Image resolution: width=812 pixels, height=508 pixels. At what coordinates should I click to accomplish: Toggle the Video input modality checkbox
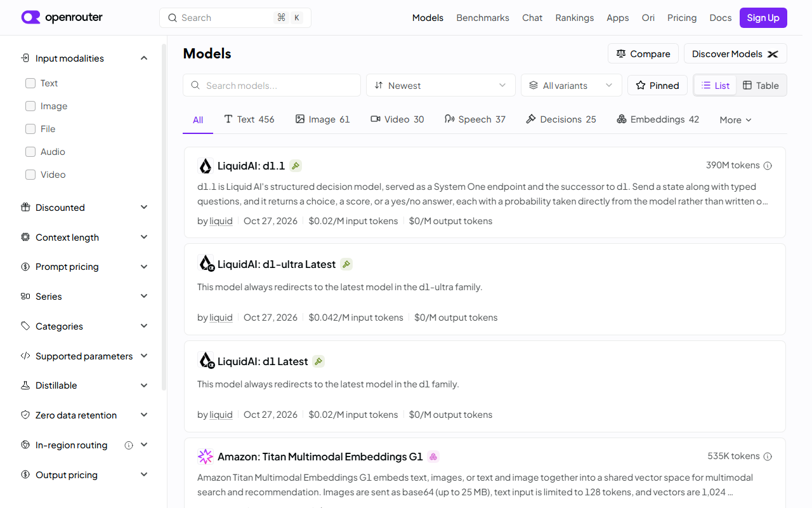tap(30, 175)
